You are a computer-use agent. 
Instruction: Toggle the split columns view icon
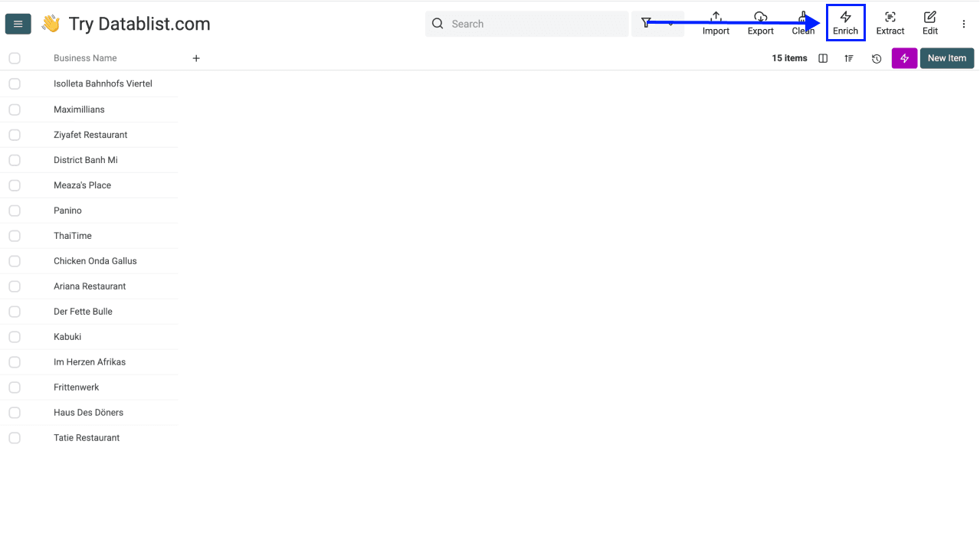pos(822,58)
